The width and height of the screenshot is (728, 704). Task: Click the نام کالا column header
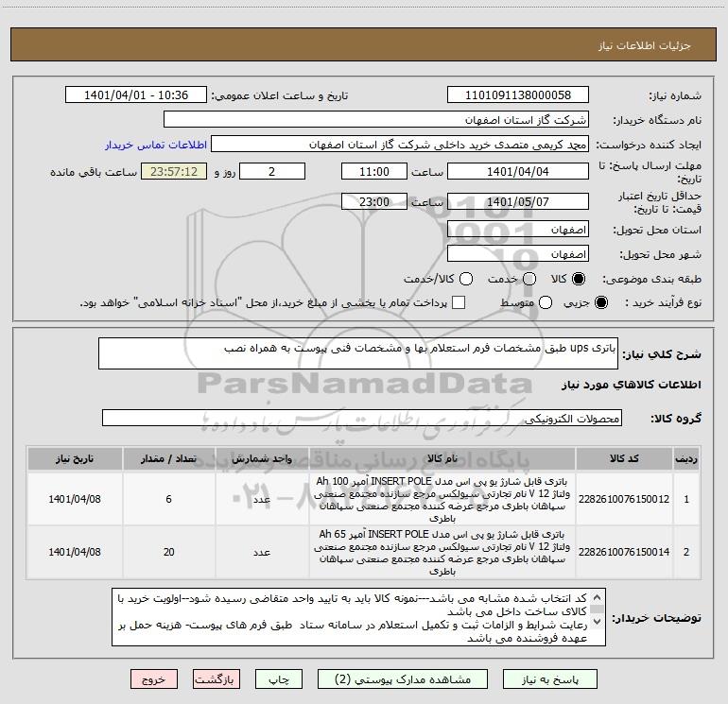442,458
